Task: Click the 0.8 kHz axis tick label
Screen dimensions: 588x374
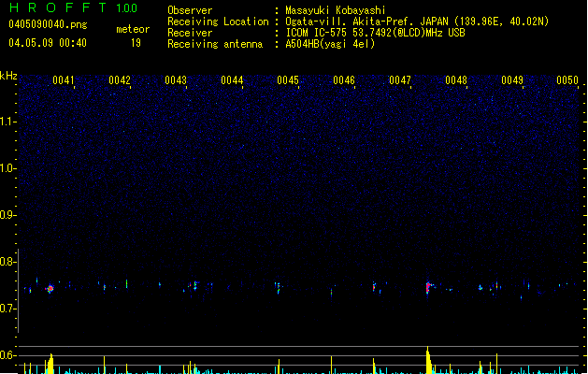Action: [x=7, y=262]
